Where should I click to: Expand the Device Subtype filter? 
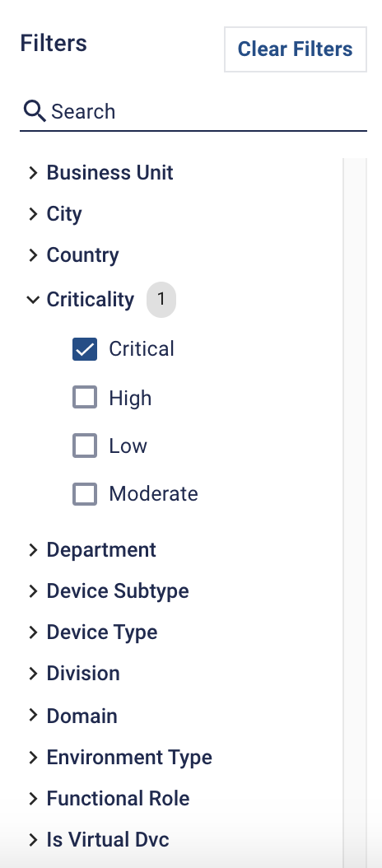tap(33, 590)
